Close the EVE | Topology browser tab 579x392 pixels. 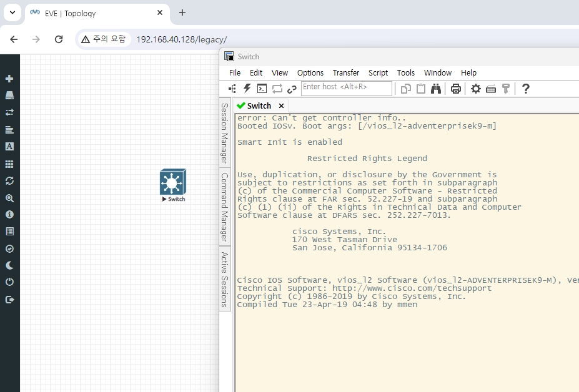click(160, 12)
